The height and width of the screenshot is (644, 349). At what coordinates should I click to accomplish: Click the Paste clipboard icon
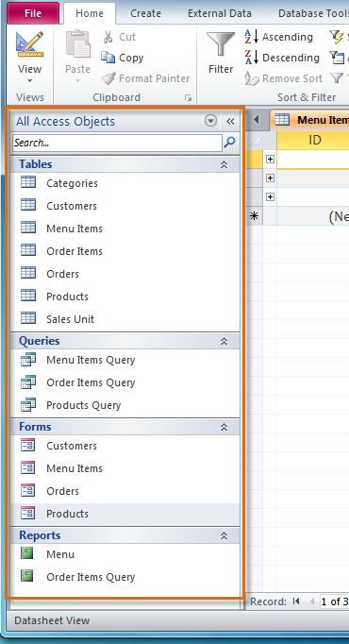pos(78,44)
